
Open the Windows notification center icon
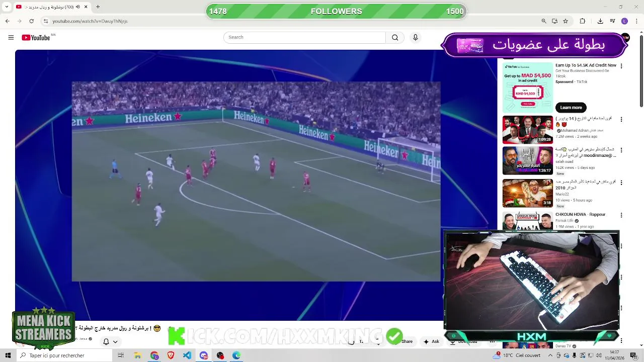(633, 355)
